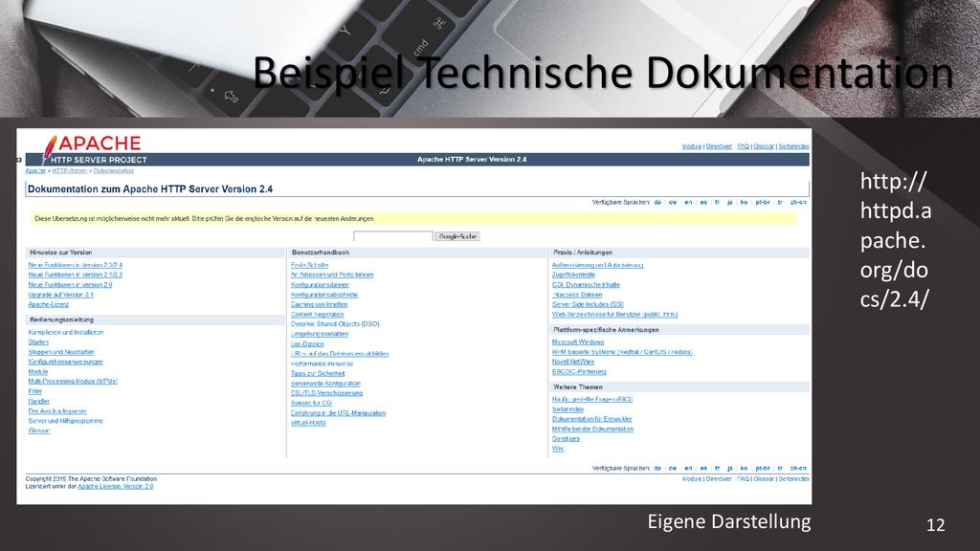980x551 pixels.
Task: Open the HTTP-Server breadcrumb link
Action: [69, 170]
